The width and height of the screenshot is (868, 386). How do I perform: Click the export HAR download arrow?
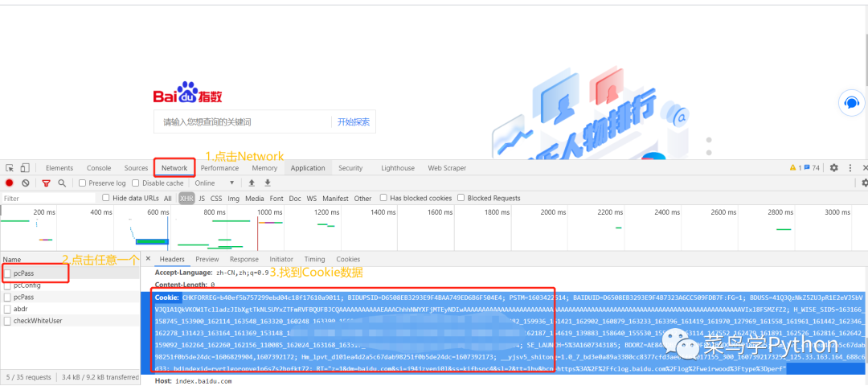coord(268,183)
